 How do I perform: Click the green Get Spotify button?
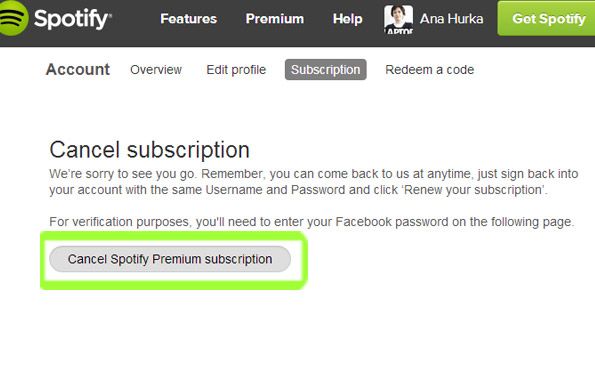[x=546, y=18]
